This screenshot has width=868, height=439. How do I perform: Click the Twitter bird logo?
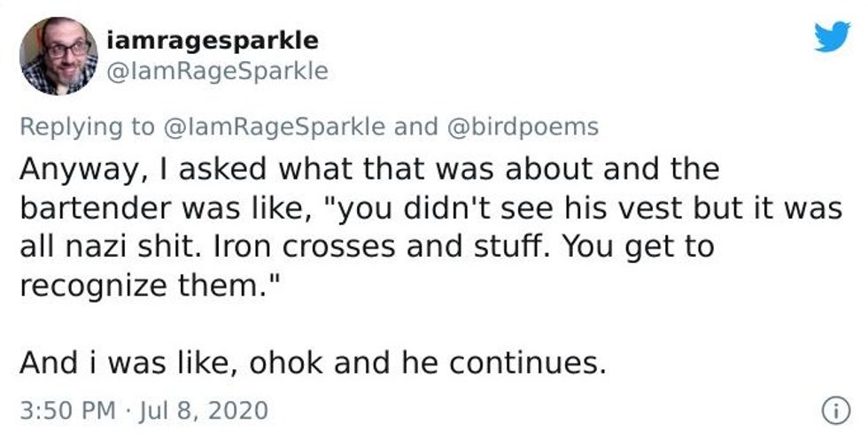coord(832,37)
